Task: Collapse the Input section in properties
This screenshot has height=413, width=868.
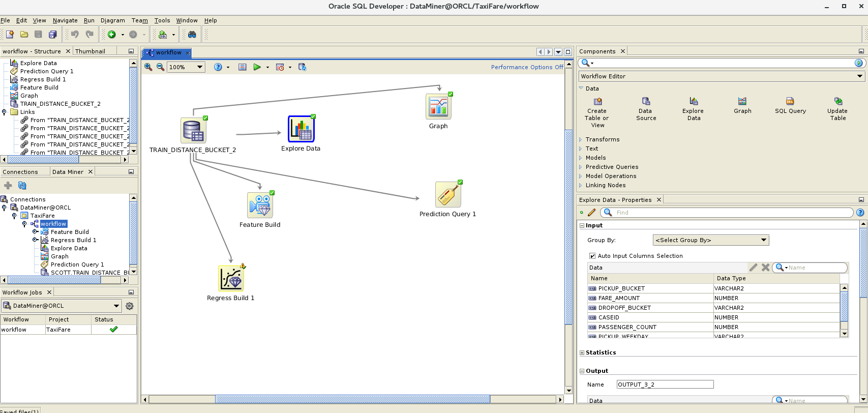Action: point(582,225)
